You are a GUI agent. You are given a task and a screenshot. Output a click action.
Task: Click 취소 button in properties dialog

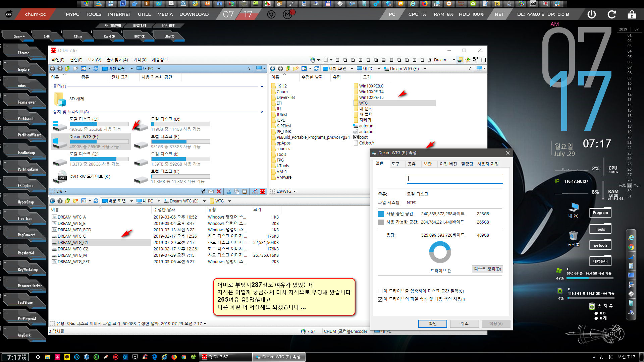coord(464,323)
